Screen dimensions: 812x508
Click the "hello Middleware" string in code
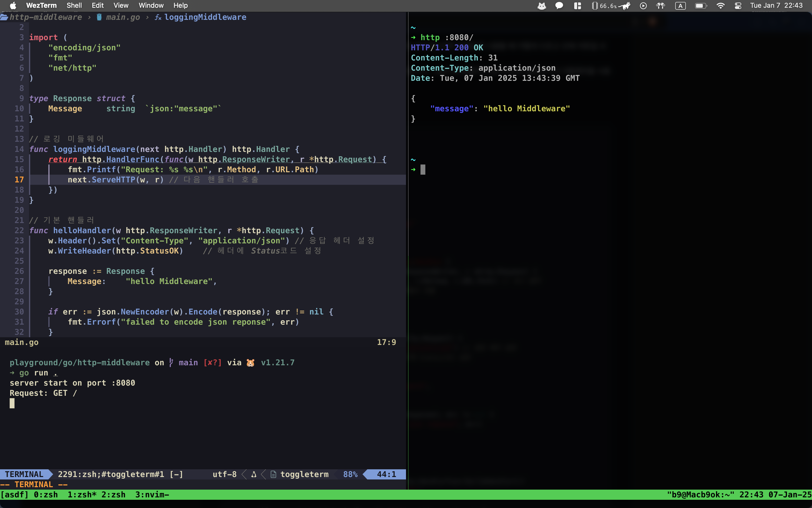tap(169, 281)
